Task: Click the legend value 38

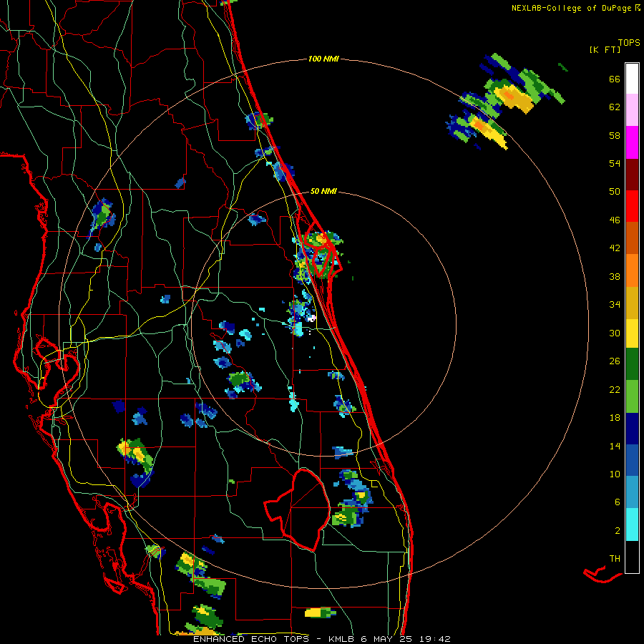Action: coord(615,276)
